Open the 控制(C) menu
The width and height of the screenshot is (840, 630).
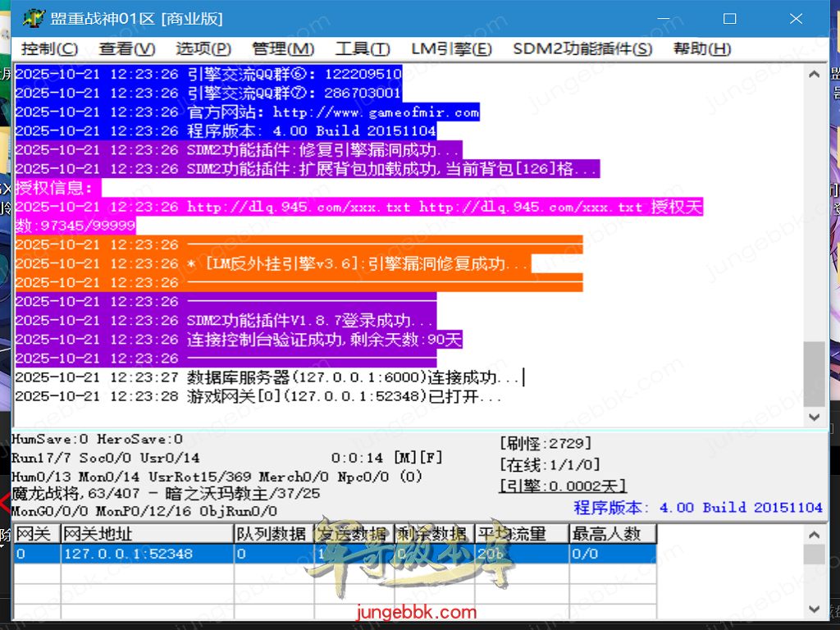click(49, 49)
